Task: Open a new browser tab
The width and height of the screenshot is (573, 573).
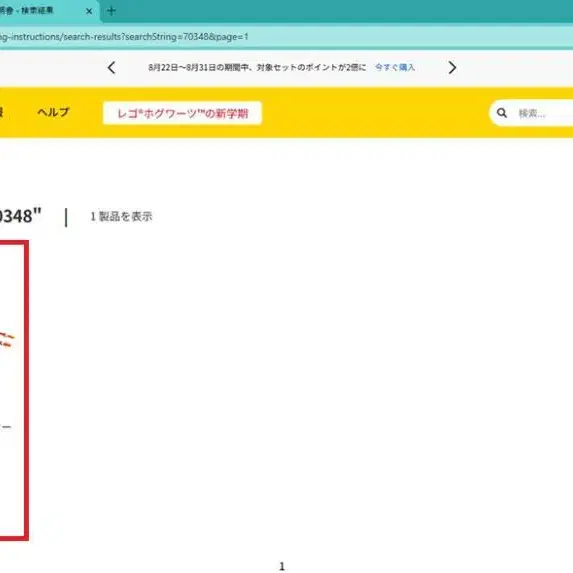Action: (x=111, y=11)
